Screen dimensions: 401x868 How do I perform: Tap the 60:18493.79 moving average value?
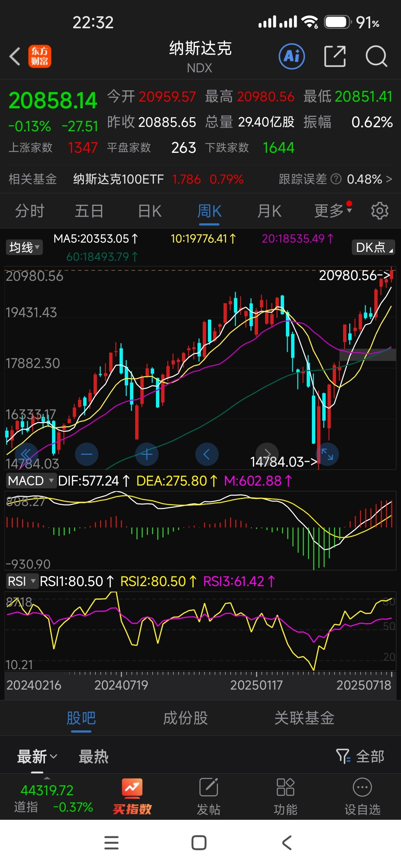pyautogui.click(x=102, y=257)
